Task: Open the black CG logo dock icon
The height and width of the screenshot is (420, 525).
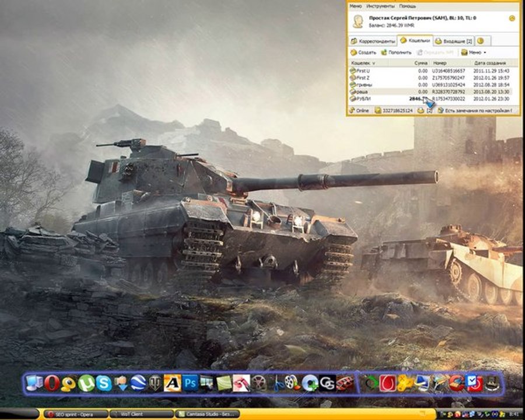Action: pos(327,383)
